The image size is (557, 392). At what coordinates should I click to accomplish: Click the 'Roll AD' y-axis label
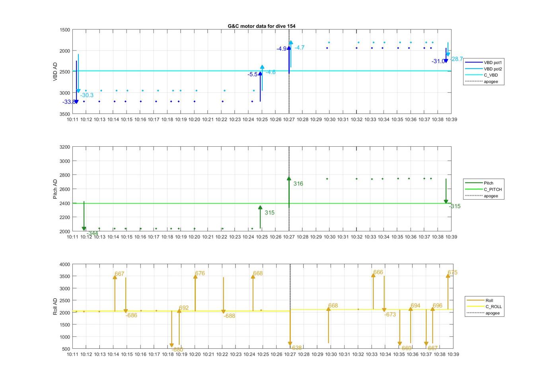[x=55, y=307]
